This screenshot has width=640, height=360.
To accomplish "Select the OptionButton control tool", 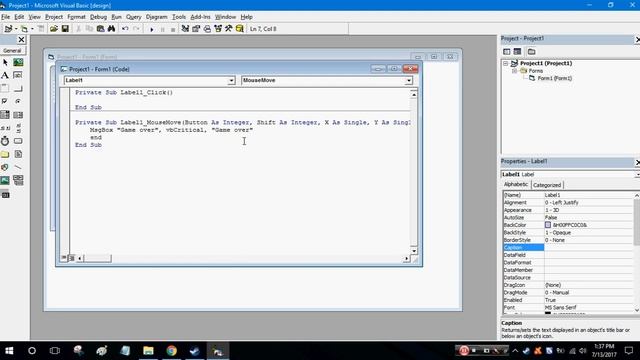I will [18, 102].
